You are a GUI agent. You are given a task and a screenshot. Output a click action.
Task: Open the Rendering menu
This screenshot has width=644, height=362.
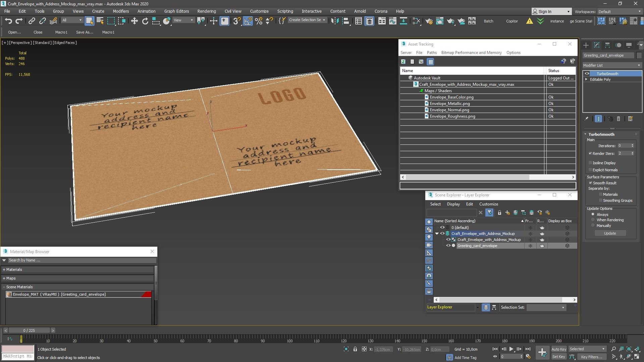[x=206, y=11]
